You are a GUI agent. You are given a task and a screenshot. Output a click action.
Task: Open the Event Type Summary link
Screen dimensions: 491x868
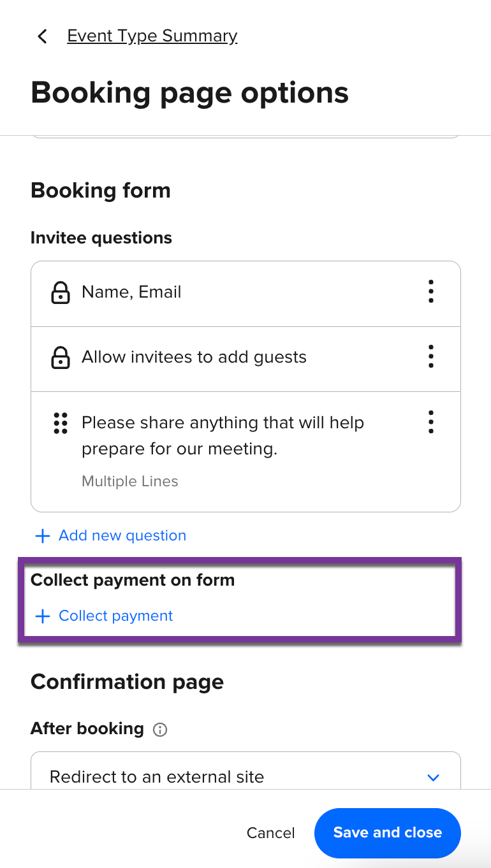coord(152,36)
